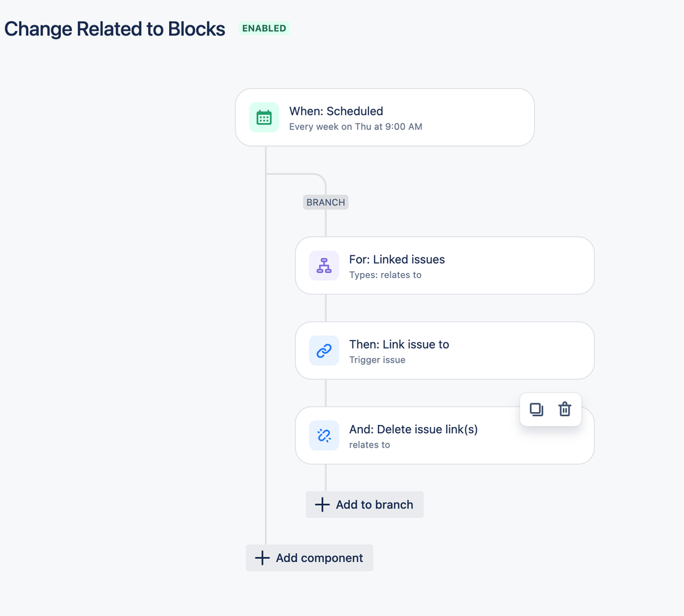Click the rule title Change Related to Blocks
Screen dimensions: 684x616
click(115, 29)
